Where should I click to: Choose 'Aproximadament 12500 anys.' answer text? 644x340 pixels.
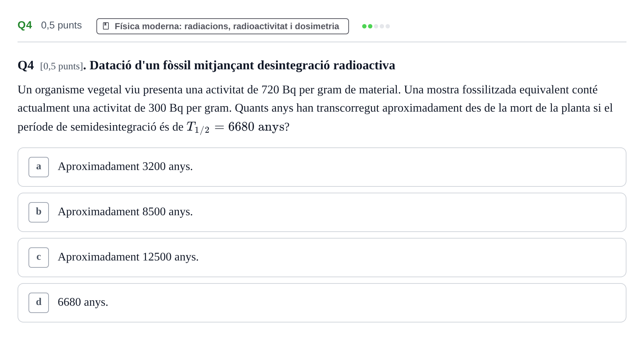[x=128, y=257]
